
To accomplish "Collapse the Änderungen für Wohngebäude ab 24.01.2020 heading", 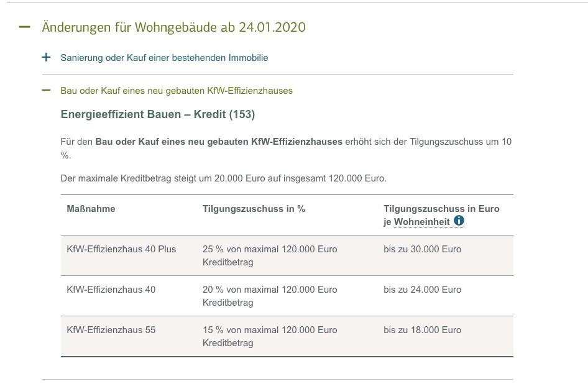I will [x=173, y=27].
